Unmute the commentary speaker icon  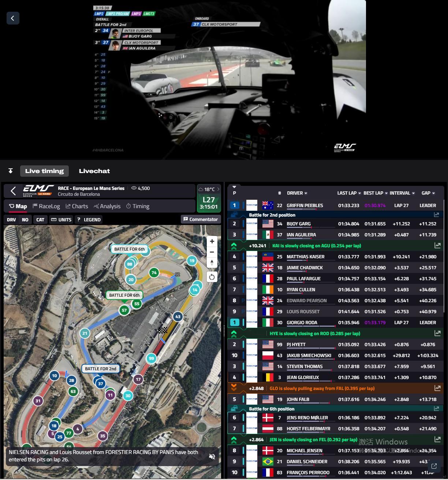(212, 456)
